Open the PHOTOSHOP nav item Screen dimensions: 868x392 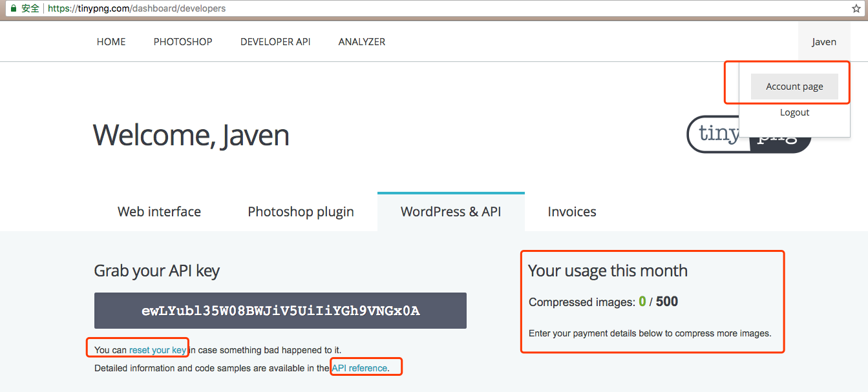tap(183, 41)
